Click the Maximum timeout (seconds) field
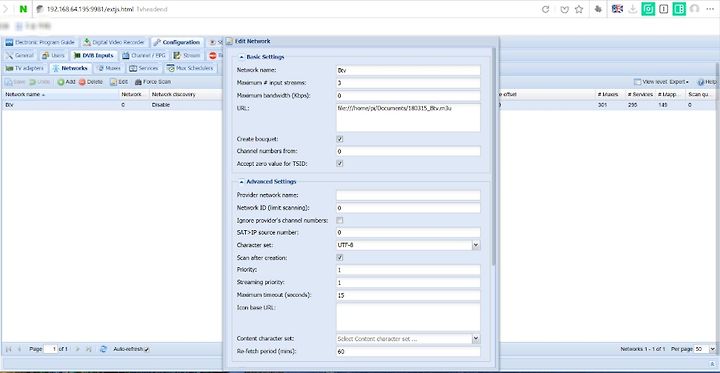 (408, 295)
